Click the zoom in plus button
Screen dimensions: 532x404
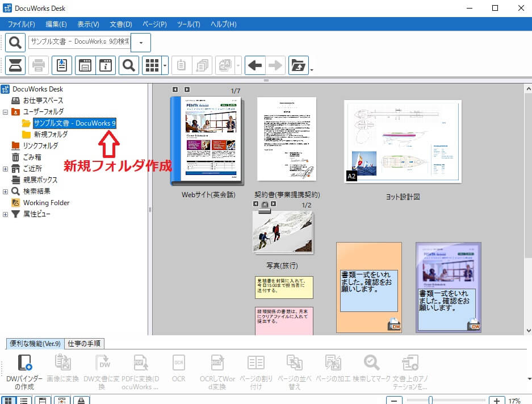(x=497, y=401)
